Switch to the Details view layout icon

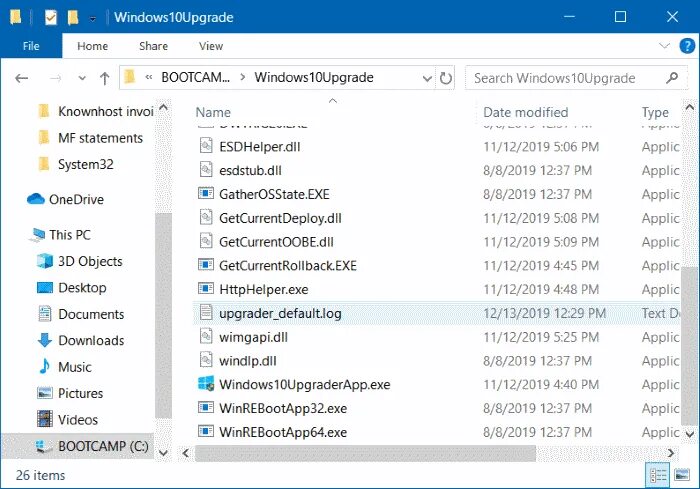click(x=658, y=475)
